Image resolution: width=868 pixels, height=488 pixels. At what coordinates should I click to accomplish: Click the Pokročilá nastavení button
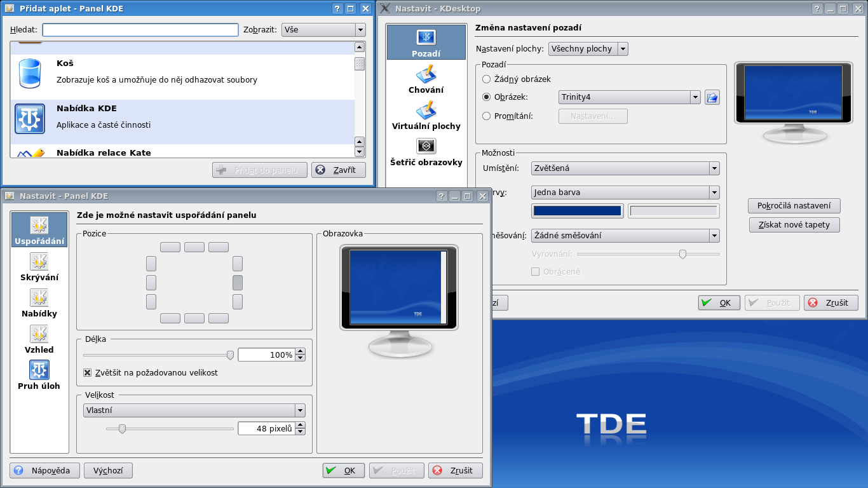pyautogui.click(x=794, y=206)
